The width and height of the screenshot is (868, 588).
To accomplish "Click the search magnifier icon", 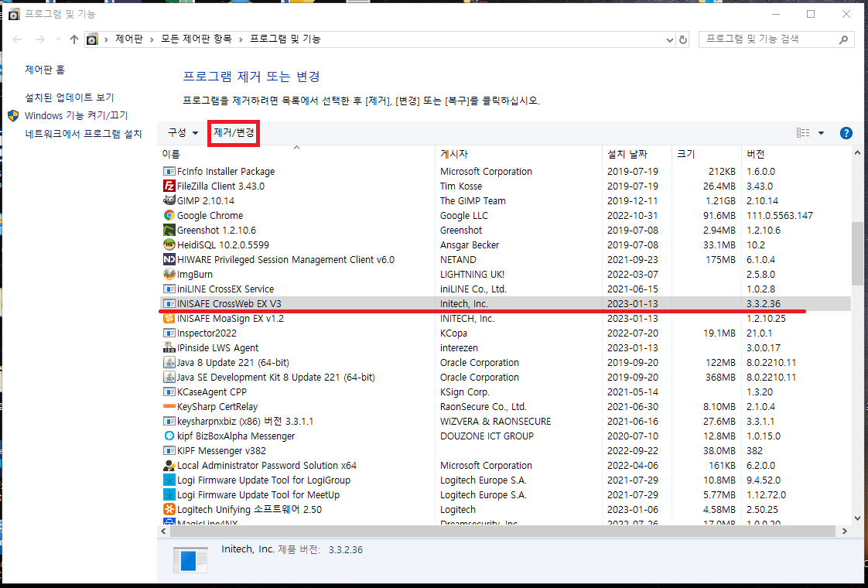I will [843, 39].
